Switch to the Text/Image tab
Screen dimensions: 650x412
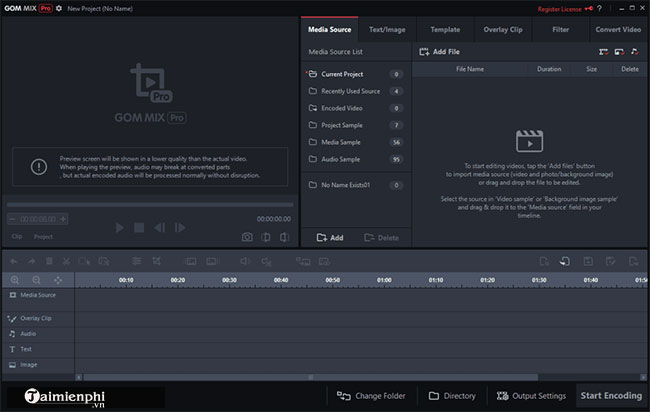386,30
